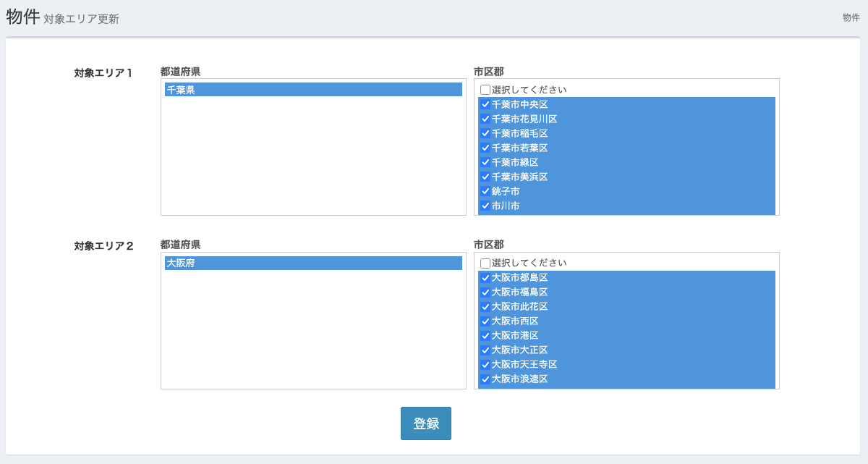Uncheck 大阪市西区 checkbox
This screenshot has height=464, width=868.
tap(485, 321)
